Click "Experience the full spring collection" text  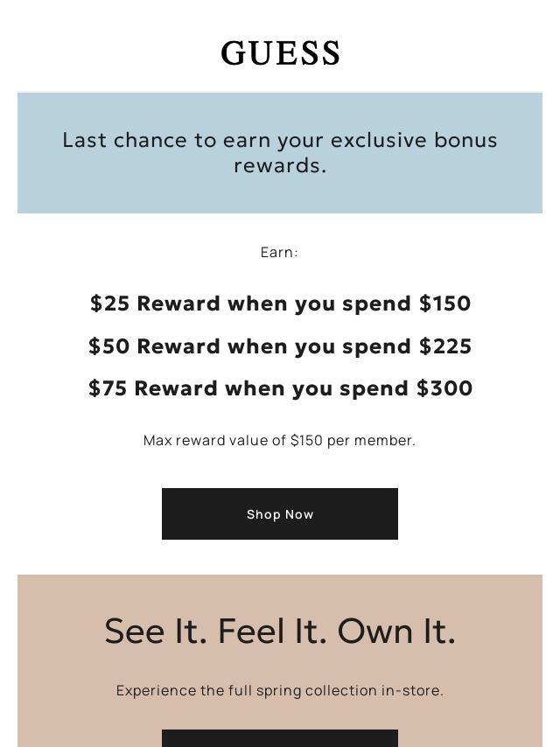click(246, 691)
